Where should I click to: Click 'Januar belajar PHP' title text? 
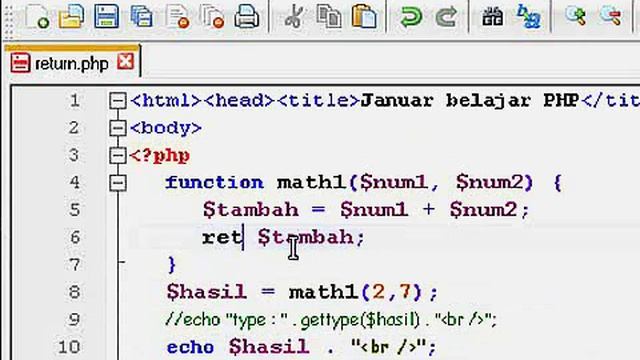click(470, 101)
